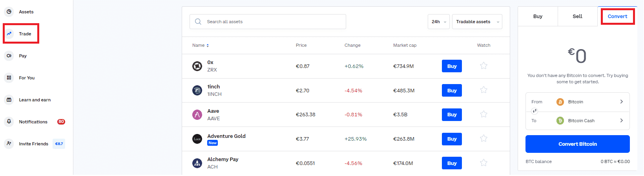Screen dimensions: 644x176
Task: Swap From and To currencies icon
Action: coord(535,111)
